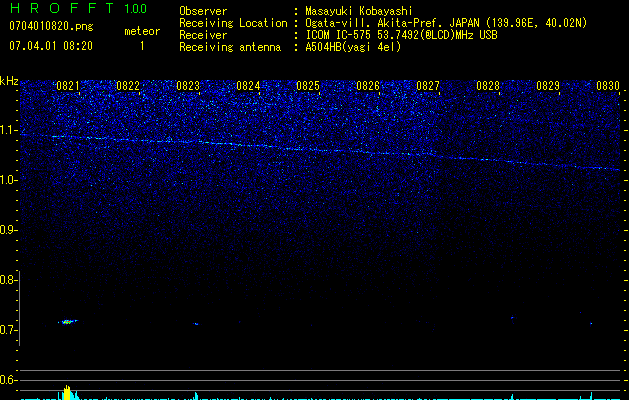Click the bright meteor echo near 0821
The height and width of the screenshot is (400, 629).
tap(68, 321)
